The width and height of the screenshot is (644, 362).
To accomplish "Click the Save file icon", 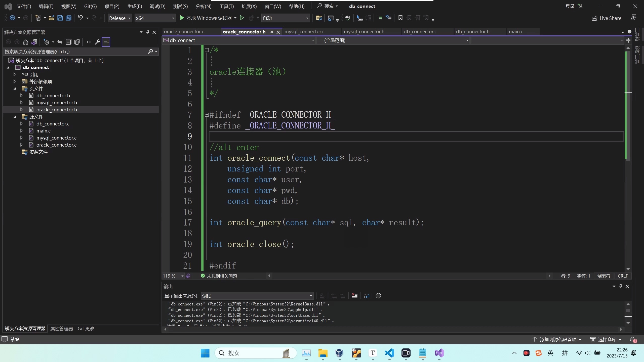I will pyautogui.click(x=60, y=18).
